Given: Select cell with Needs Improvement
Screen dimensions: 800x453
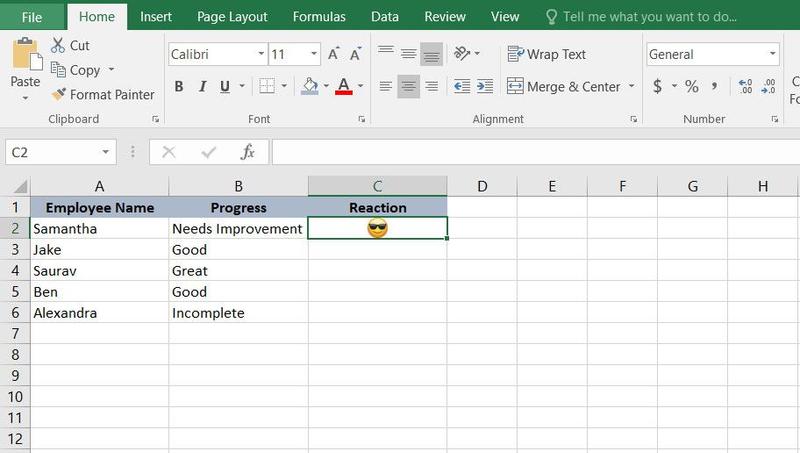Looking at the screenshot, I should pyautogui.click(x=238, y=229).
